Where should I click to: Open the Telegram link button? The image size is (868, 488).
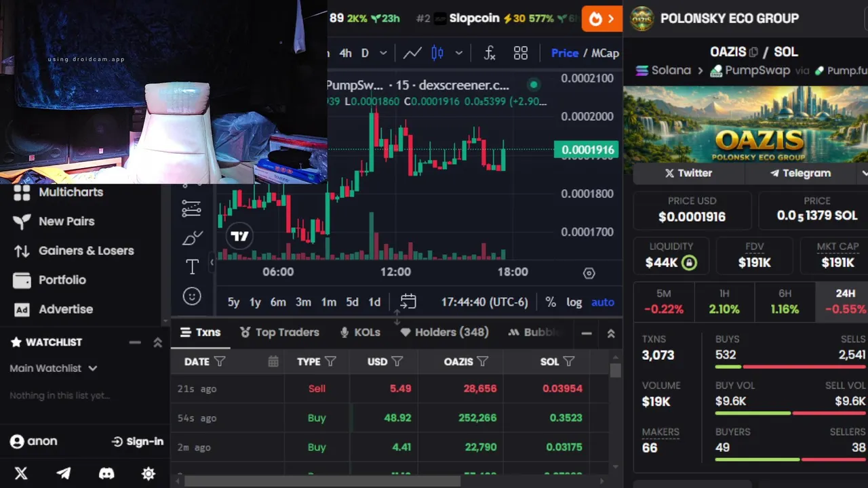800,173
